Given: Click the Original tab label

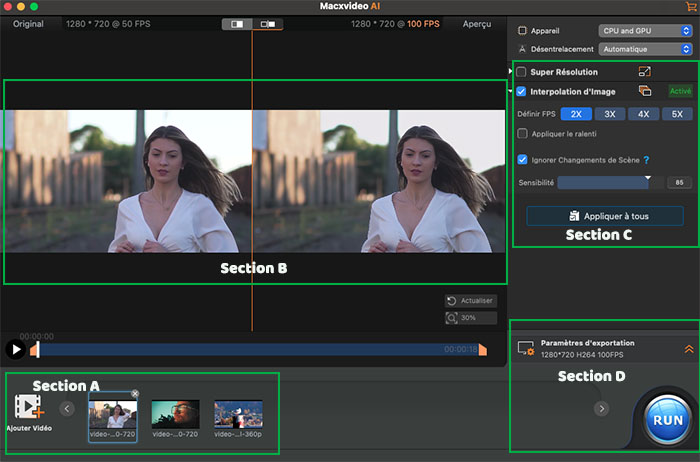Looking at the screenshot, I should click(x=28, y=24).
